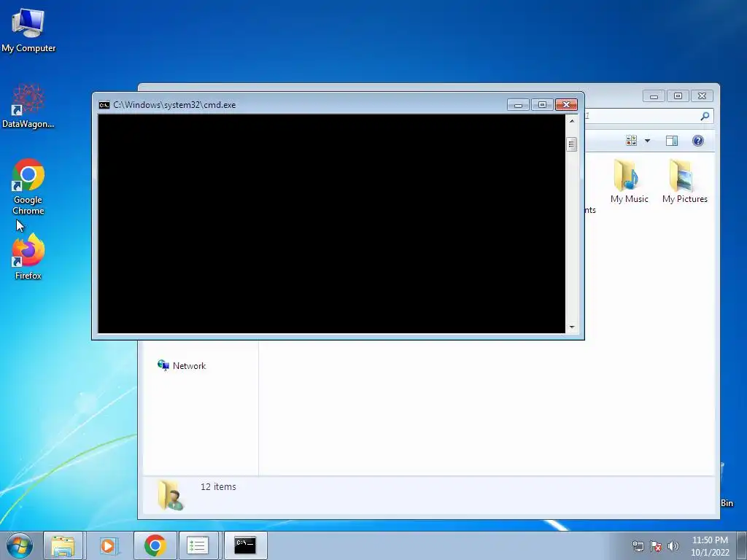Viewport: 747px width, 560px height.
Task: Click the network tray icon
Action: pos(638,546)
